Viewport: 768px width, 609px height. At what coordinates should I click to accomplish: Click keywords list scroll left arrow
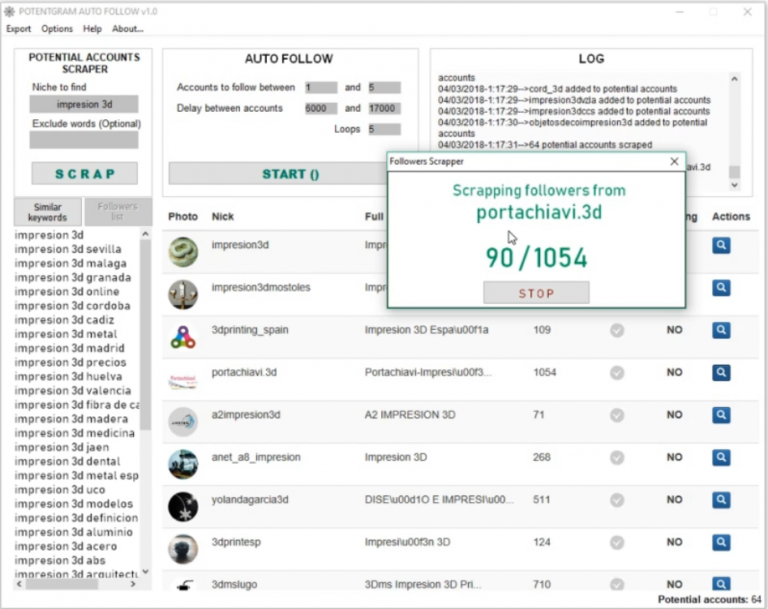tap(19, 584)
